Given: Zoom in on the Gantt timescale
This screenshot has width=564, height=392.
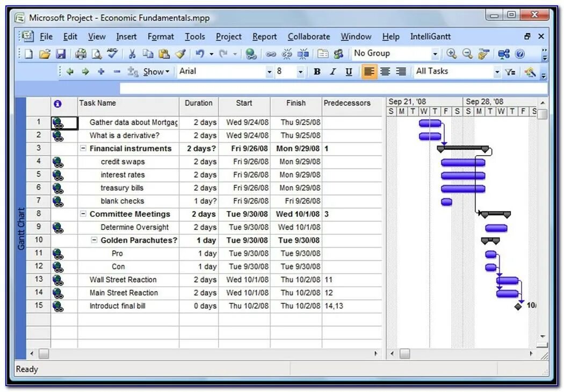Looking at the screenshot, I should pyautogui.click(x=451, y=54).
